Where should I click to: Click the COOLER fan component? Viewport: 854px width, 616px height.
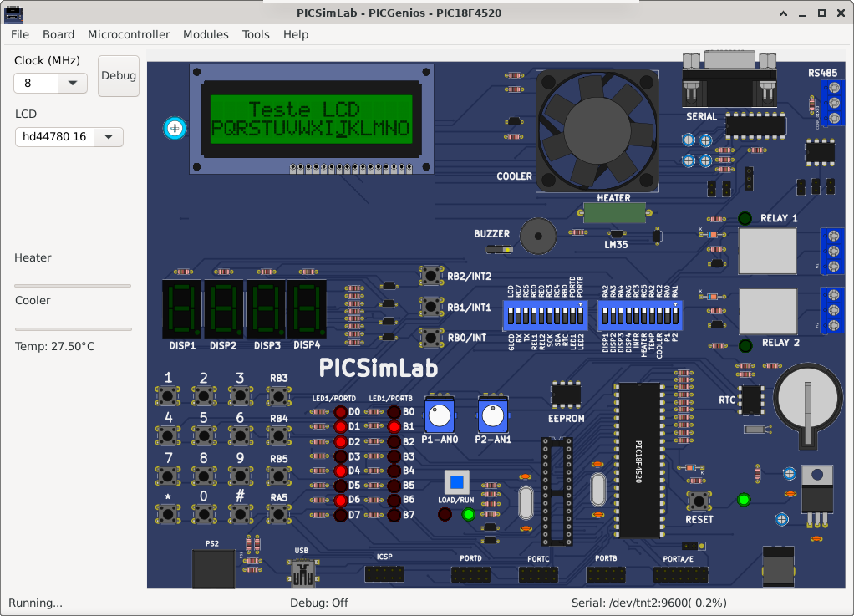pos(597,130)
